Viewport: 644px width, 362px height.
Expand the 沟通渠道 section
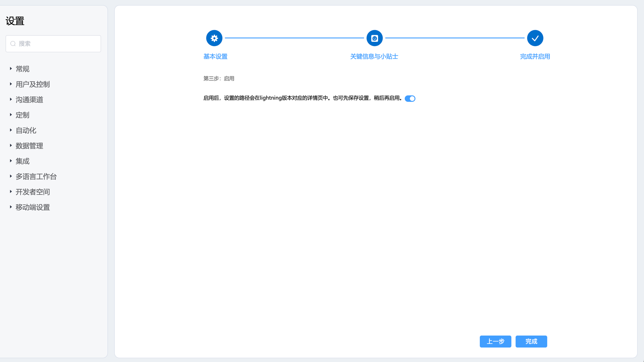coord(29,100)
